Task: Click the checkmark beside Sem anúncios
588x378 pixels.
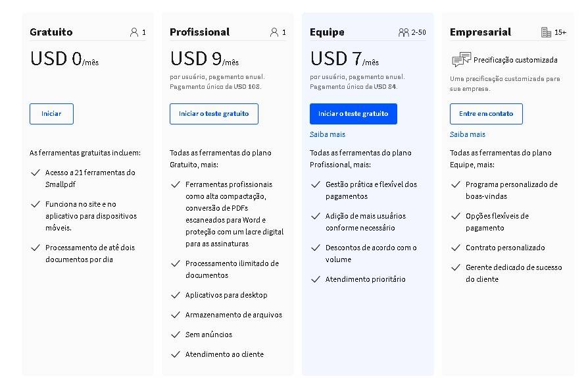Action: (176, 335)
